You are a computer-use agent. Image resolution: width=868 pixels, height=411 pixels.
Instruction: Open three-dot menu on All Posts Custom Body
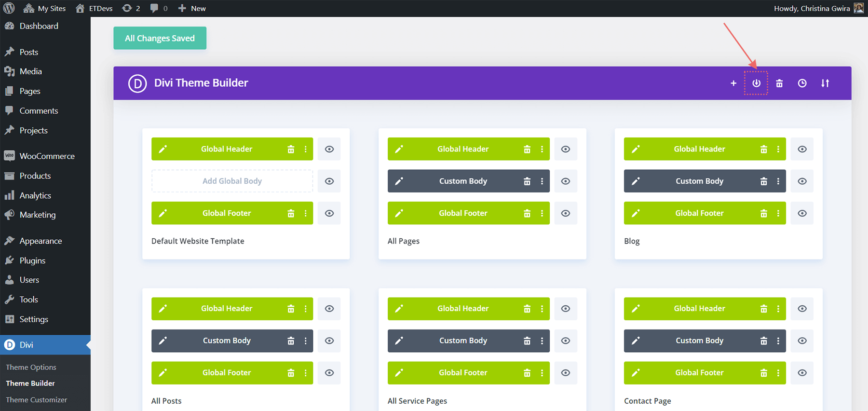click(305, 341)
